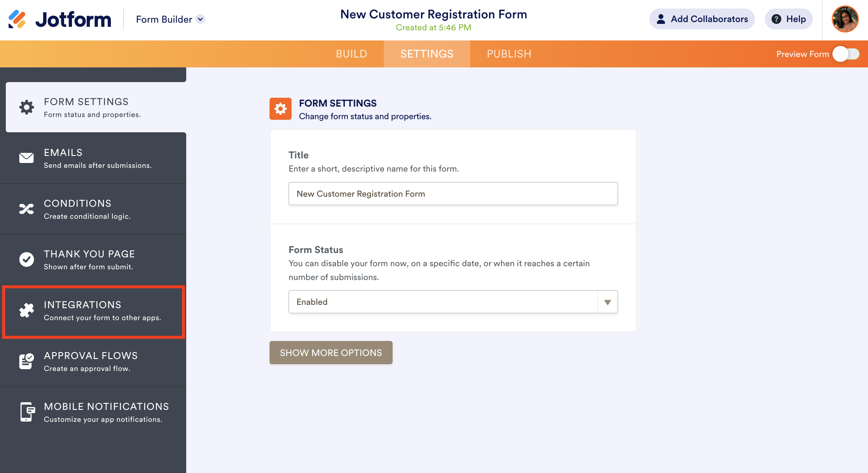Screen dimensions: 868x473
Task: Open the user profile avatar
Action: tap(845, 19)
